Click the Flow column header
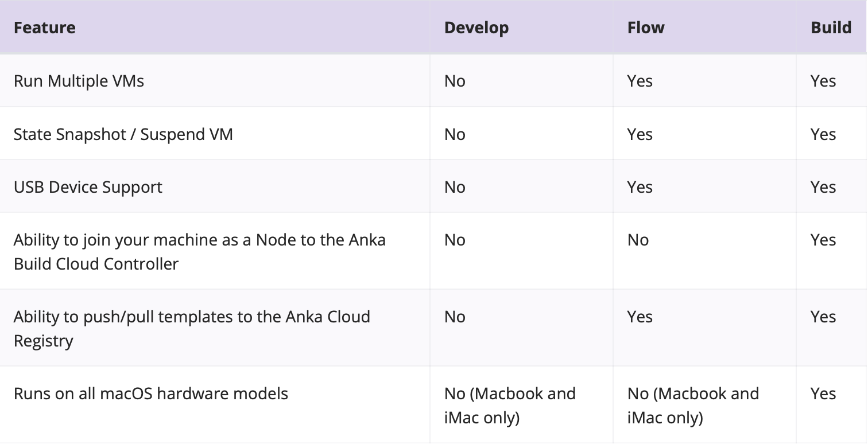This screenshot has width=868, height=444. coord(646,28)
